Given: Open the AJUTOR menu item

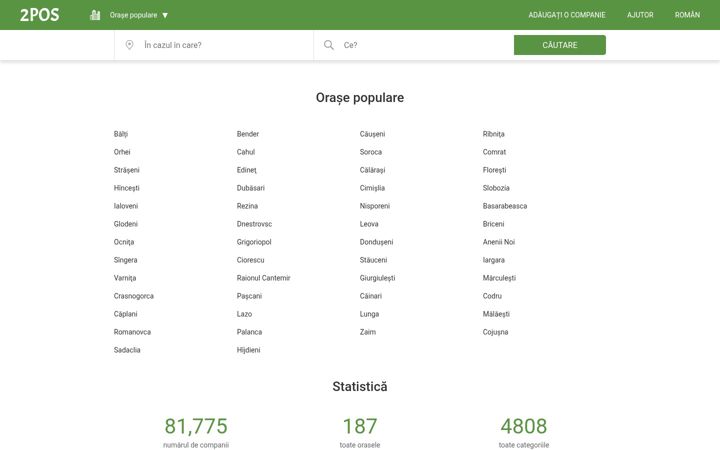Looking at the screenshot, I should (640, 15).
